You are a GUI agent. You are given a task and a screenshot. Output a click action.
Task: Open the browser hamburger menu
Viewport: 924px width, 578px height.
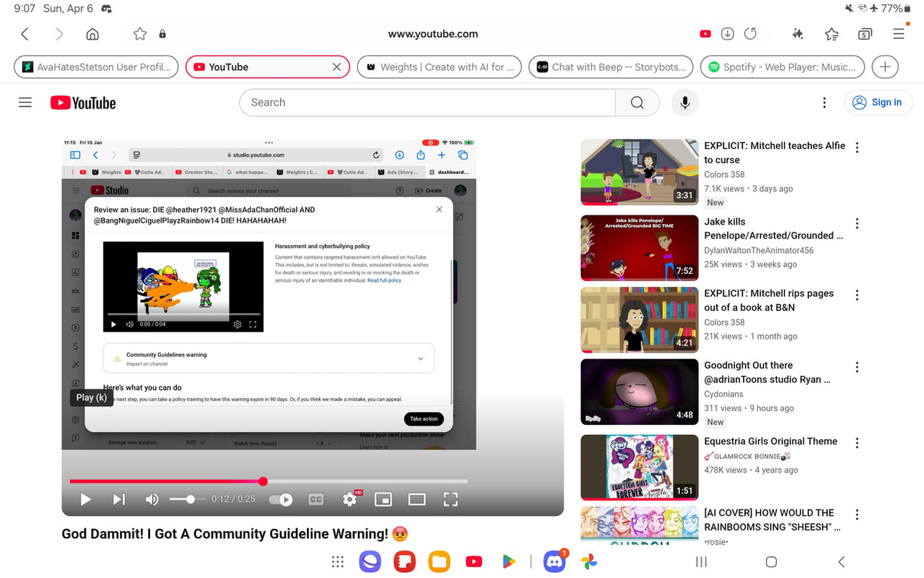[x=899, y=34]
